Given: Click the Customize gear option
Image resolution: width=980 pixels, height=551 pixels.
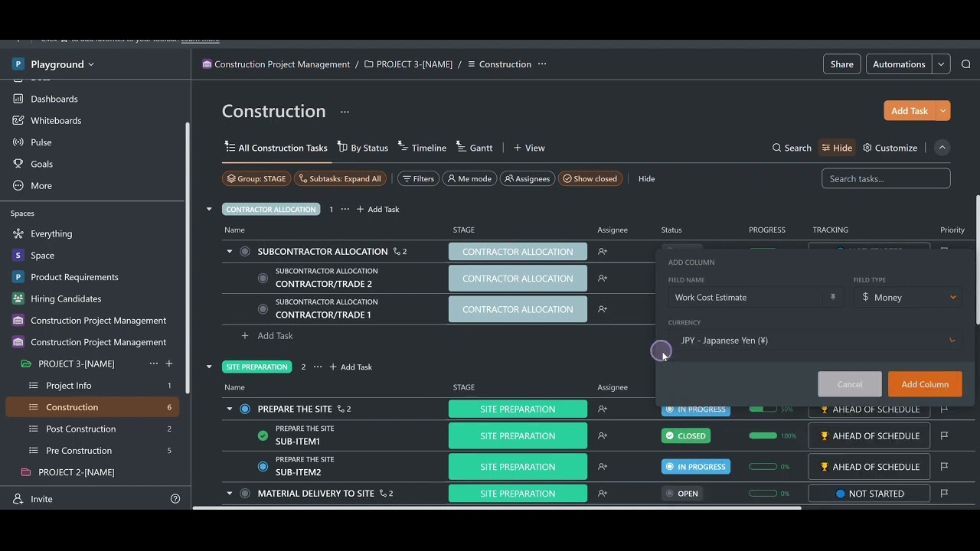Looking at the screenshot, I should 890,148.
